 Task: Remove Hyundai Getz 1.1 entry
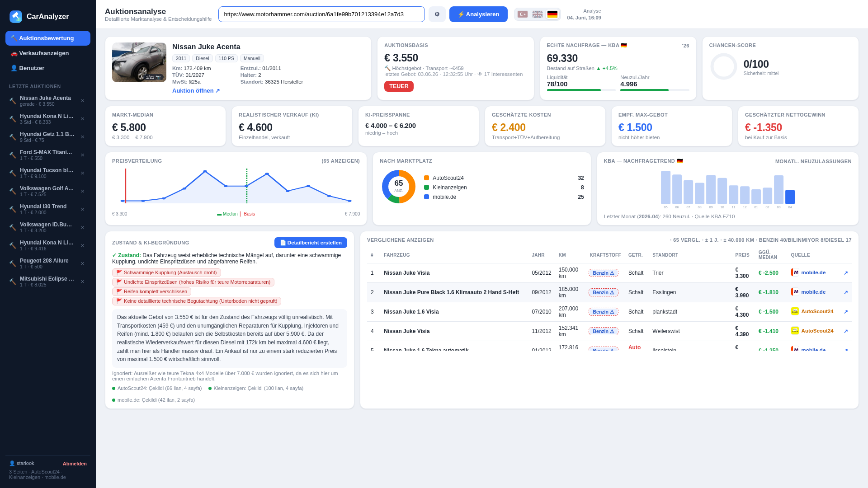[x=82, y=137]
